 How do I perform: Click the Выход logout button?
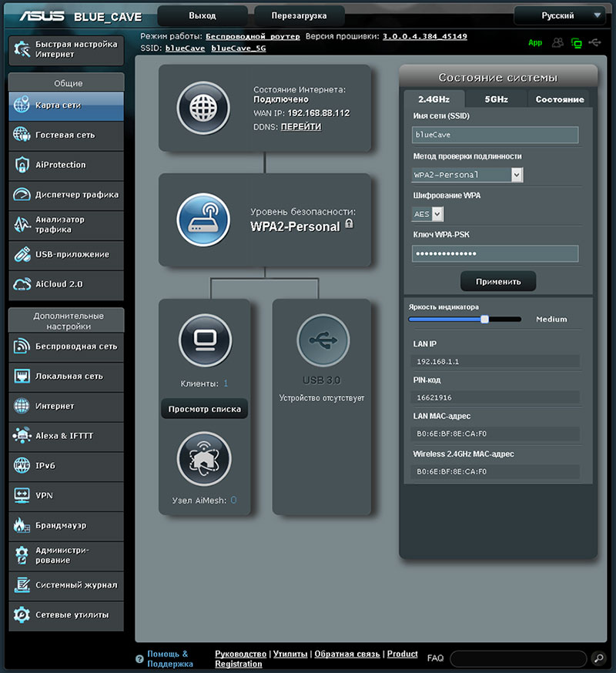[x=203, y=16]
